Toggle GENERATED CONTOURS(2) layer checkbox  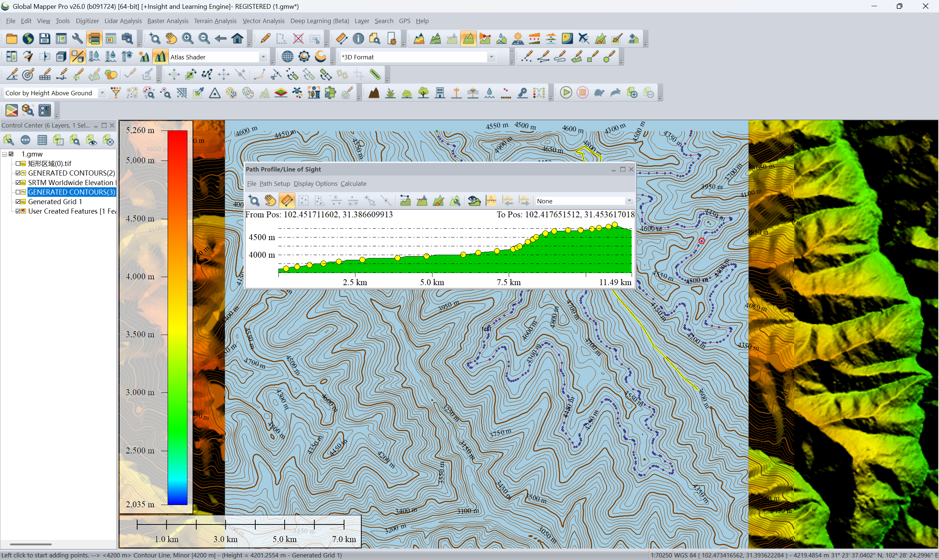[18, 173]
